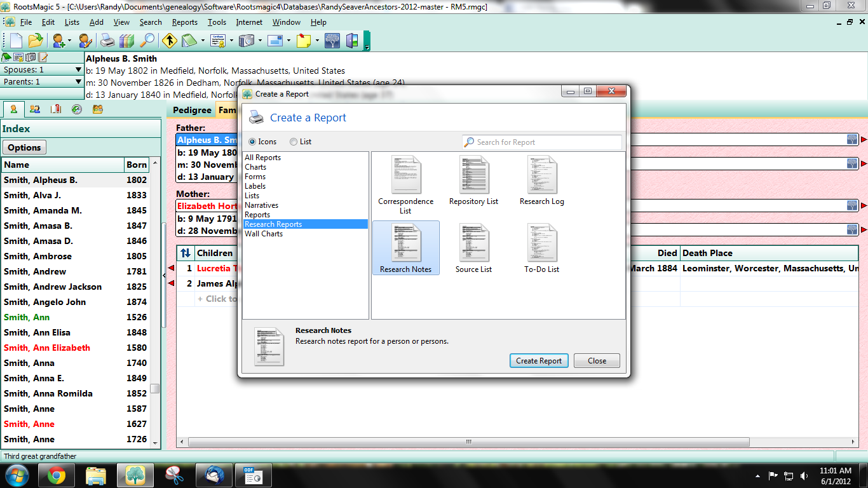The width and height of the screenshot is (868, 488).
Task: Click Google Chrome icon in taskbar
Action: [x=57, y=475]
